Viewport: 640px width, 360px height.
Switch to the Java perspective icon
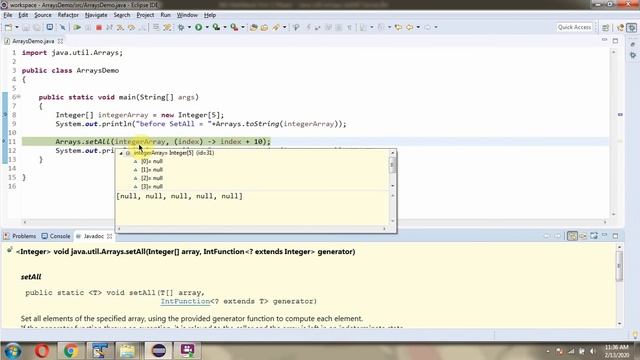point(620,27)
